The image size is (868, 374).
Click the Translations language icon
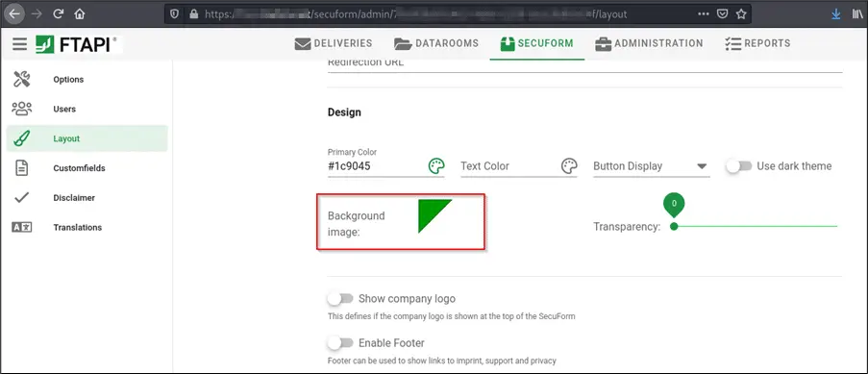click(21, 227)
